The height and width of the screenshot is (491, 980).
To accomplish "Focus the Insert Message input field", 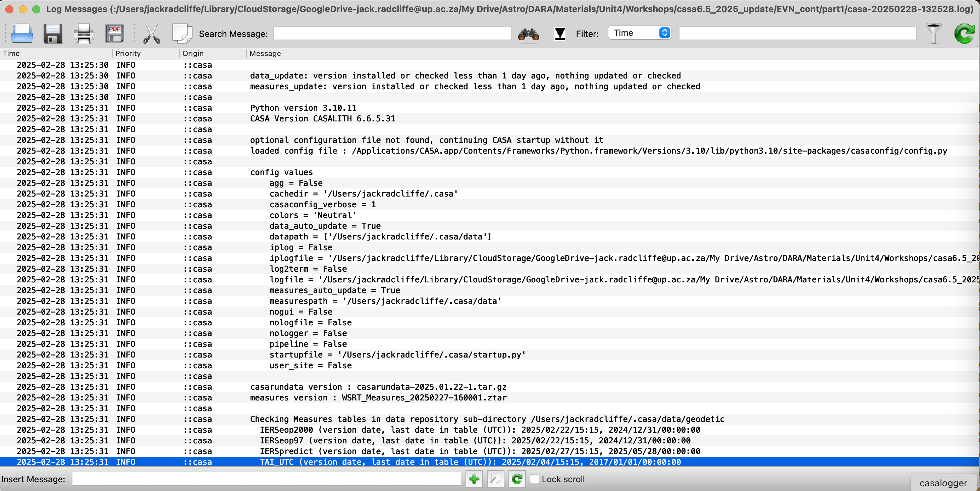I will pos(266,479).
